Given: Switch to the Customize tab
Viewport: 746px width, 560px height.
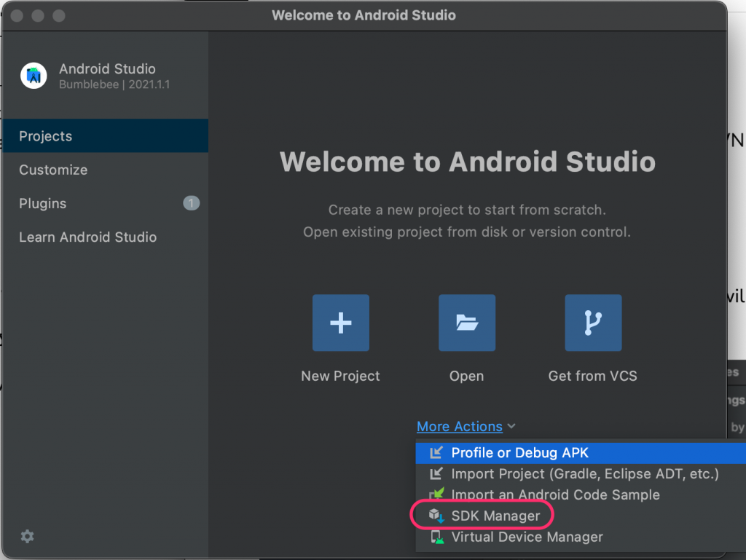Looking at the screenshot, I should tap(105, 170).
